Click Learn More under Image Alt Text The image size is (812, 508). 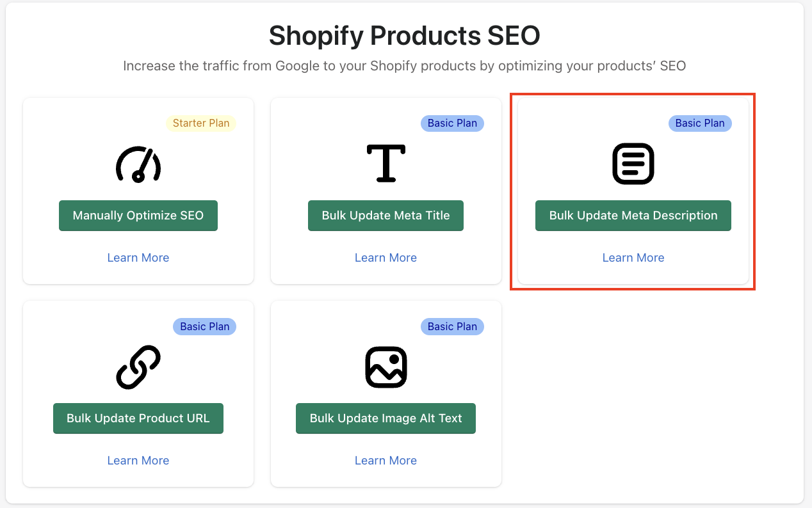(386, 461)
